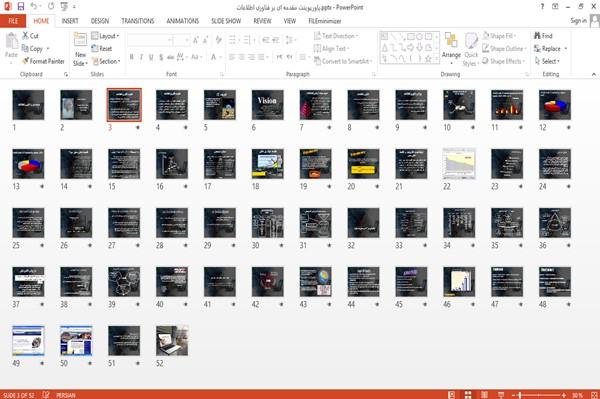The height and width of the screenshot is (399, 600).
Task: Click the 30% zoom level value
Action: [x=577, y=395]
